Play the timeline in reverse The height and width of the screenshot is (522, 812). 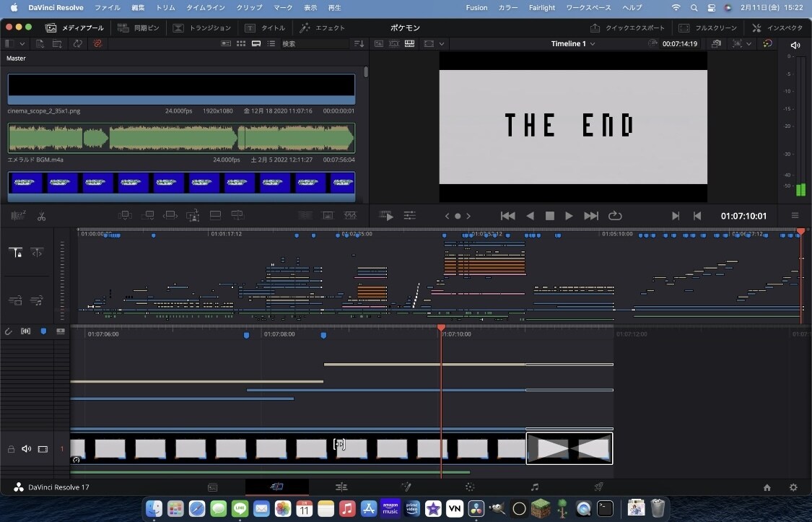(530, 216)
